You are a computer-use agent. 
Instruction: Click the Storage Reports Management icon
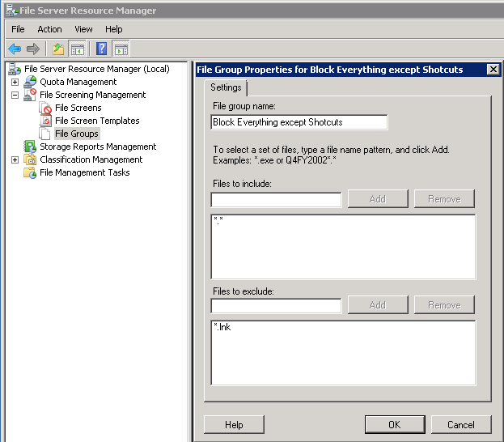30,147
